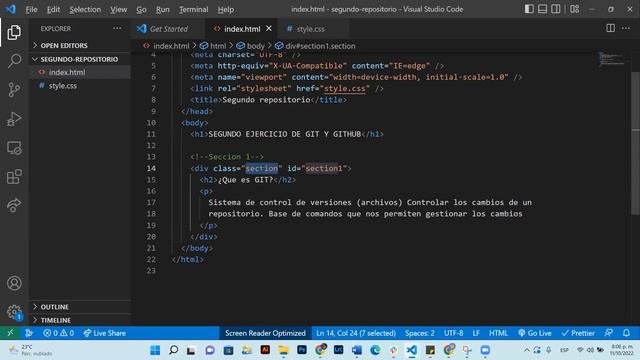Select index.html in the explorer tree
This screenshot has height=360, width=640.
pyautogui.click(x=80, y=72)
